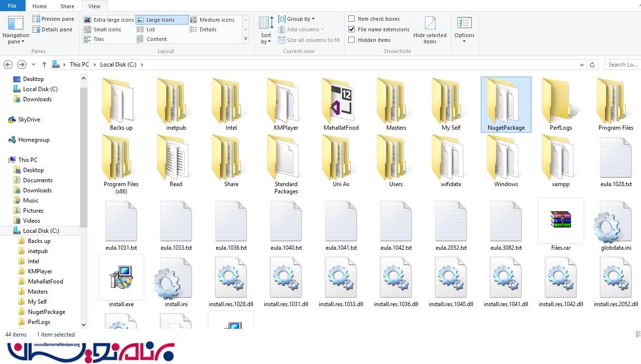This screenshot has height=364, width=641.
Task: Go up one folder level
Action: click(x=44, y=65)
